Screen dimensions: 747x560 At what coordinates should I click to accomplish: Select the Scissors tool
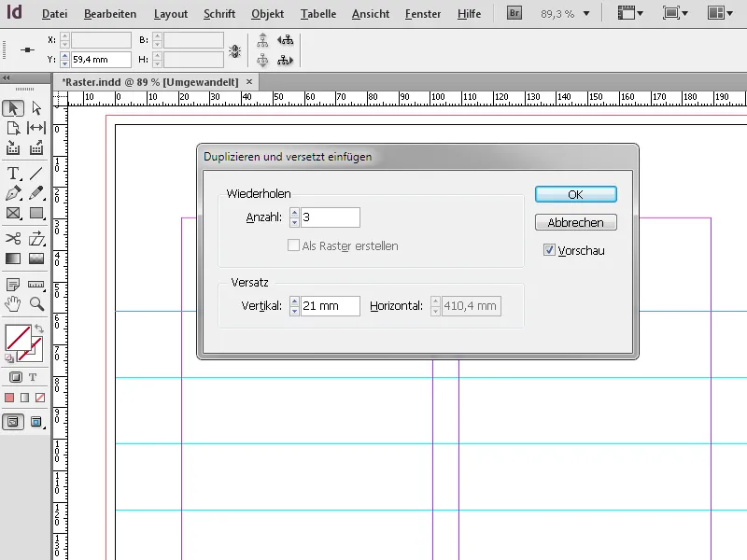tap(13, 238)
